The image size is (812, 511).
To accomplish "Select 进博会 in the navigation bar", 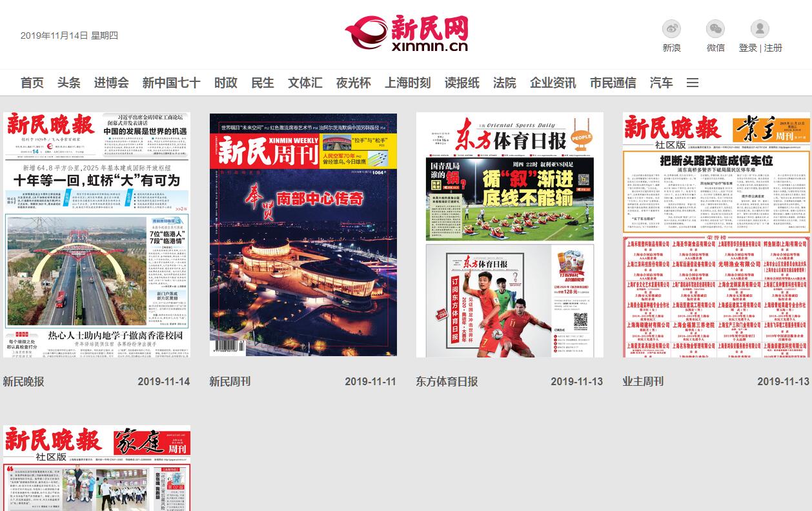I will 111,83.
